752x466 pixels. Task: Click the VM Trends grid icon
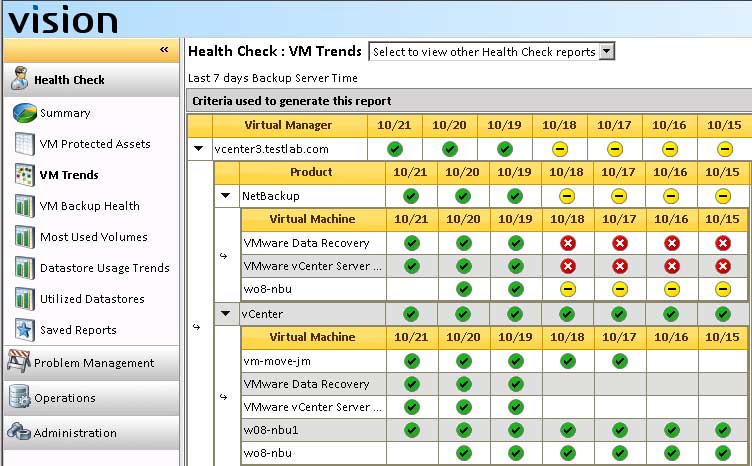(x=24, y=175)
